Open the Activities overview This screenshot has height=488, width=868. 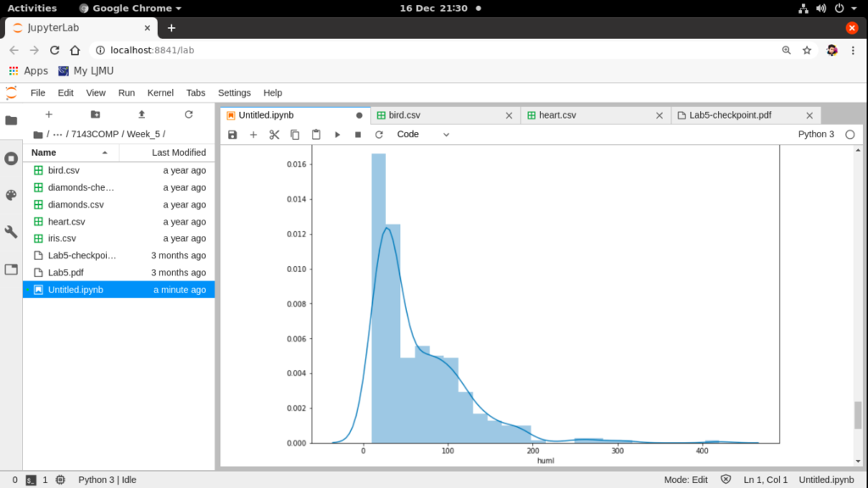pos(32,8)
